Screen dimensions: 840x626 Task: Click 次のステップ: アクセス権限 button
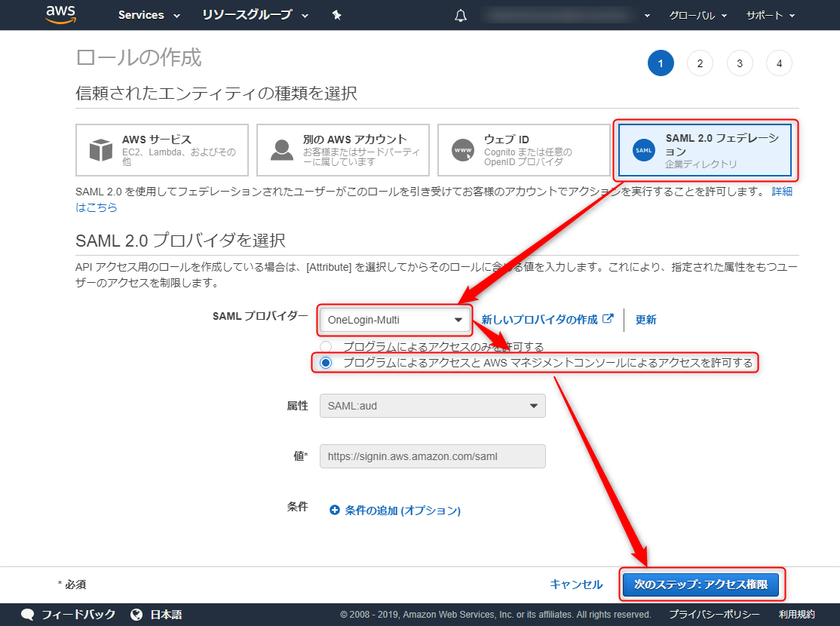point(701,585)
